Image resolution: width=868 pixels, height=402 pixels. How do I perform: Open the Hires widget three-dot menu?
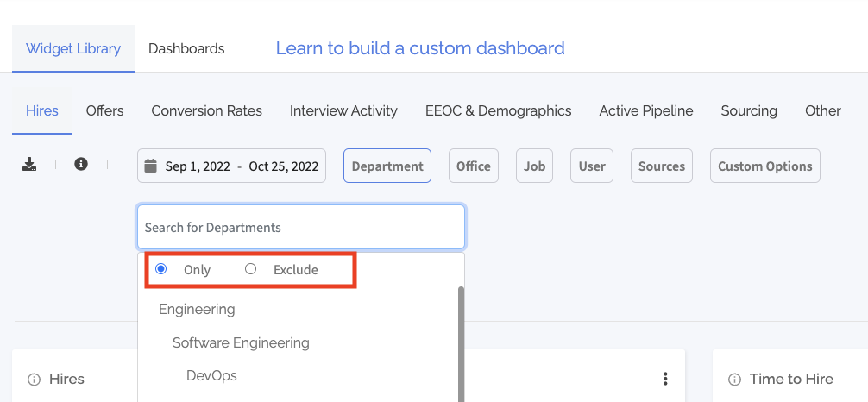[x=665, y=379]
